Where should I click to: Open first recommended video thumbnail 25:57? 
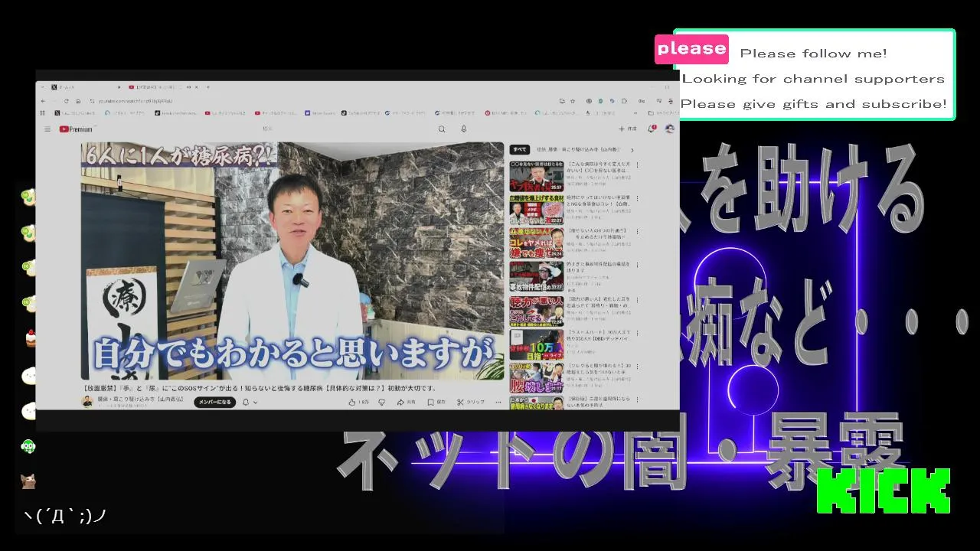click(x=537, y=176)
